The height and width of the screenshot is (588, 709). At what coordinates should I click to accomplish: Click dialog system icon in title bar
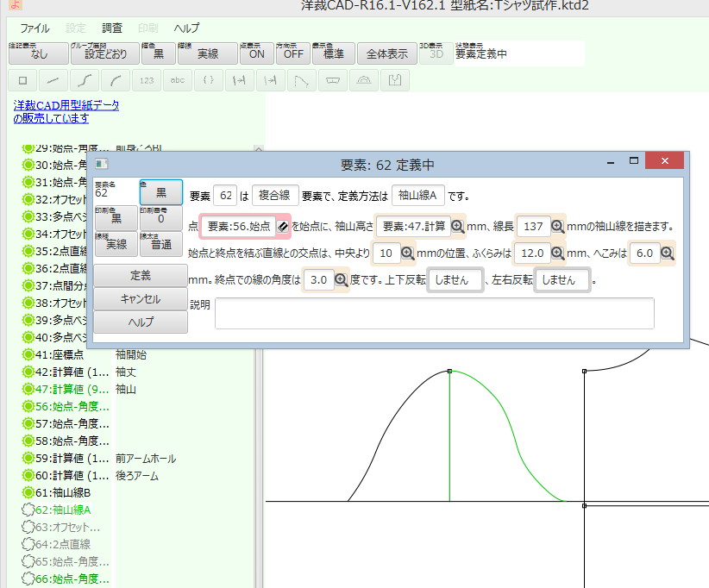point(101,164)
